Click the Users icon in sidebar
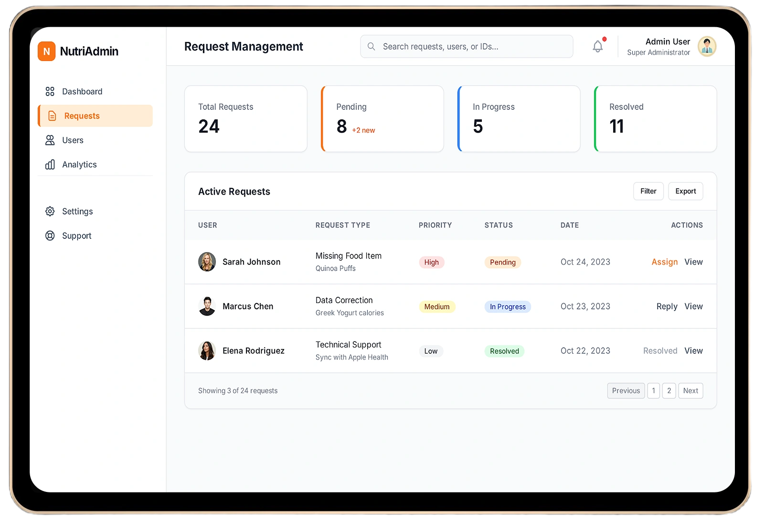The width and height of the screenshot is (765, 532). click(x=50, y=140)
